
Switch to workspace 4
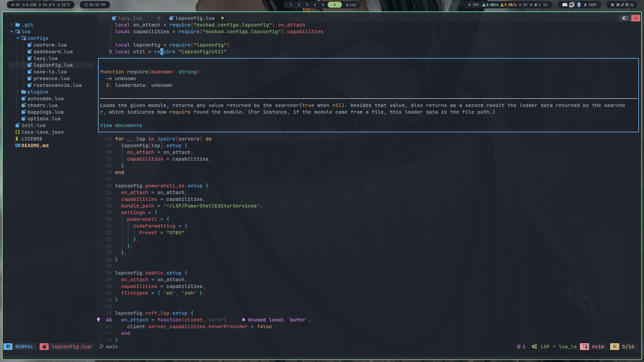click(x=315, y=5)
